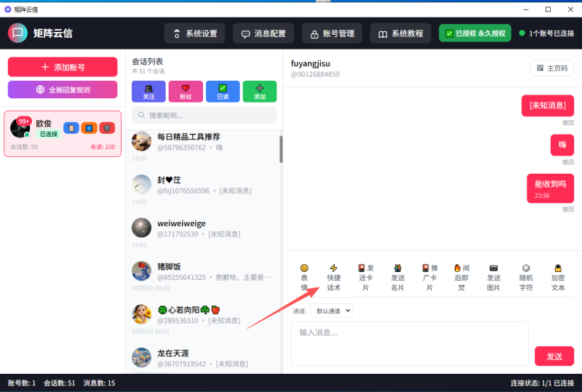Open the 每日精品工具推荐 conversation

click(204, 148)
